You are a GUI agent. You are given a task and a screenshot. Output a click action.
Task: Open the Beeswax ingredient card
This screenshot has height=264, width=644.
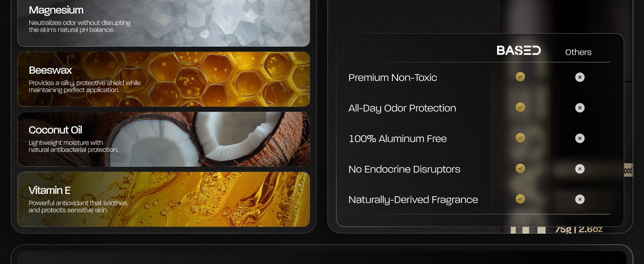click(164, 79)
